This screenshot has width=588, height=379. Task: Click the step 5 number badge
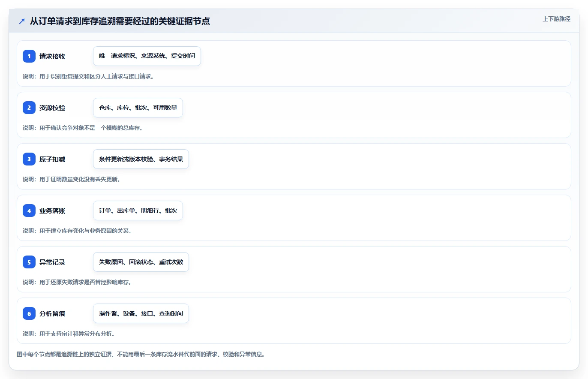coord(29,262)
